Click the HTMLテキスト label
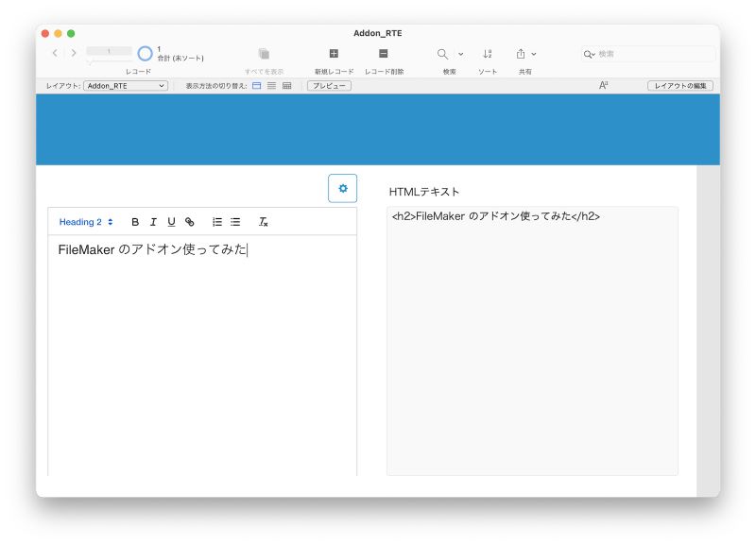Screen dimensions: 756x545 423,192
